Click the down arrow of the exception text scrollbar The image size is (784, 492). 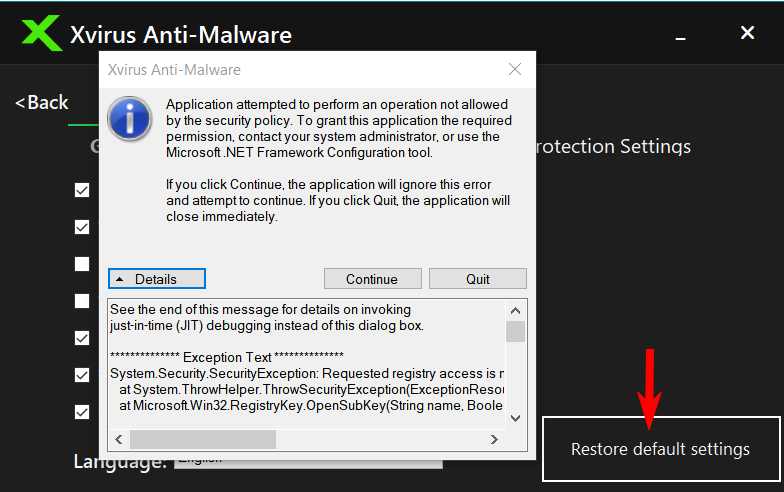tap(515, 418)
